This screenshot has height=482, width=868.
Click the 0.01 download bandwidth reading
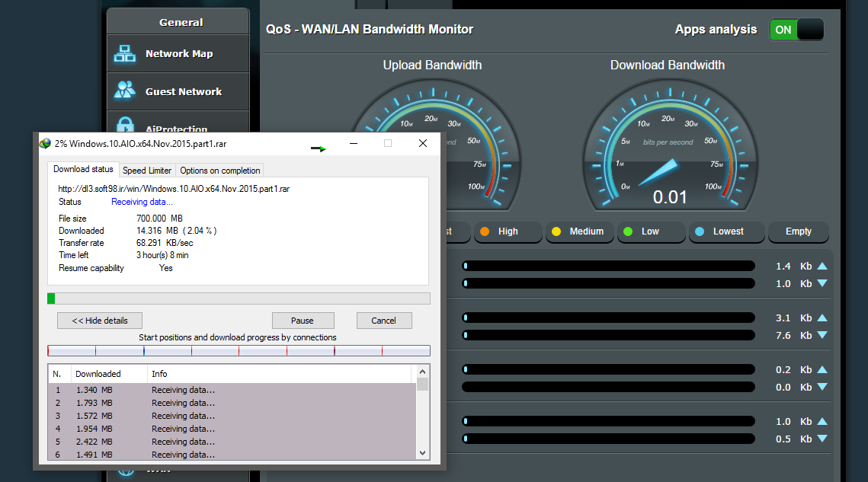click(x=670, y=197)
